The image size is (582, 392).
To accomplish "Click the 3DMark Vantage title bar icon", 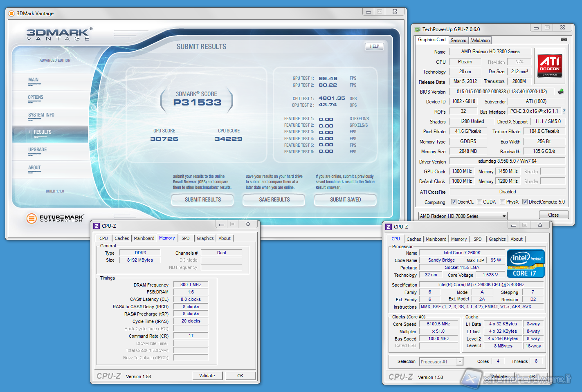I will tap(11, 13).
